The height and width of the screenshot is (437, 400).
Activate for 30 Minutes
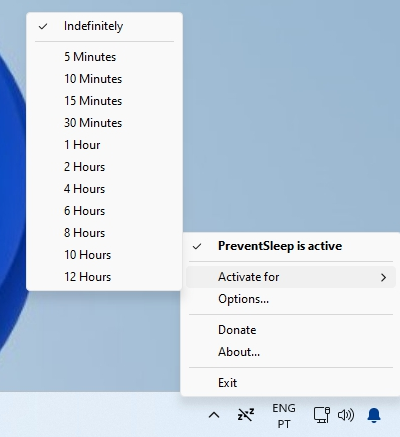[x=104, y=123]
